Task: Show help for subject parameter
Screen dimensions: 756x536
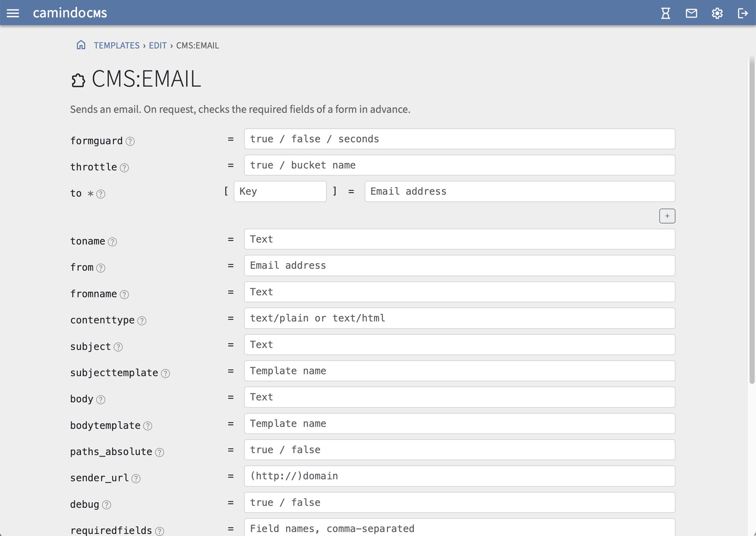Action: [x=118, y=347]
